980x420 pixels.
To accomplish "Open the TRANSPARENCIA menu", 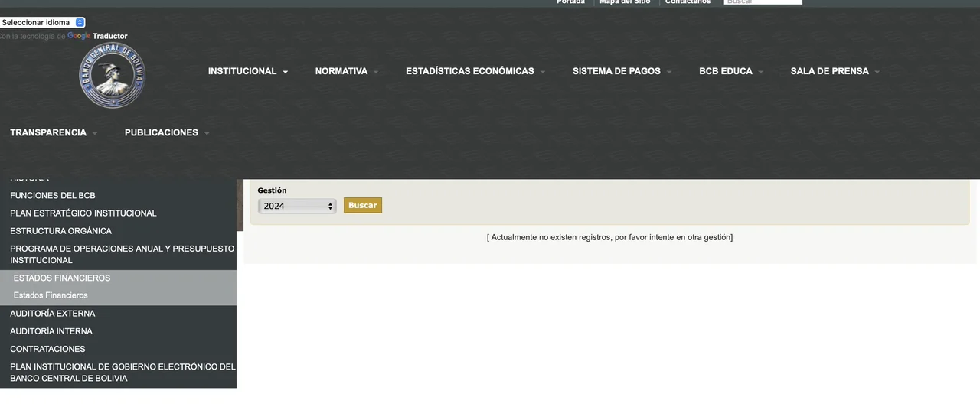I will tap(48, 132).
